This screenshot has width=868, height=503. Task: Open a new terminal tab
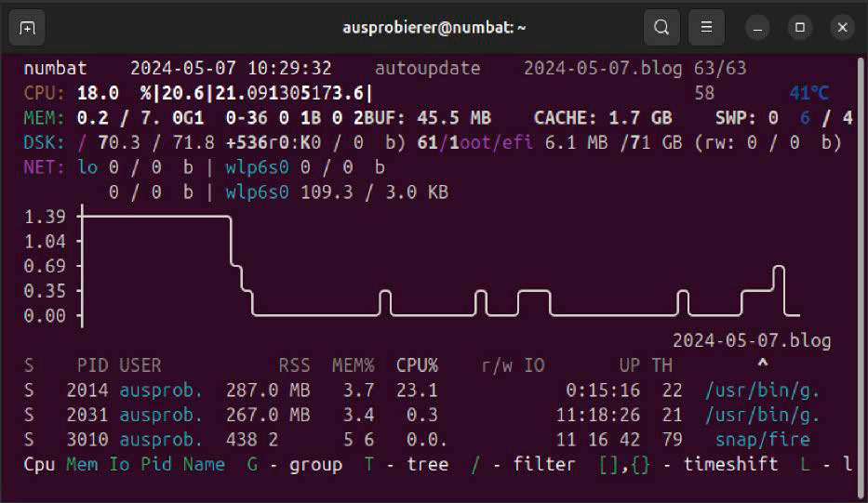(x=27, y=27)
